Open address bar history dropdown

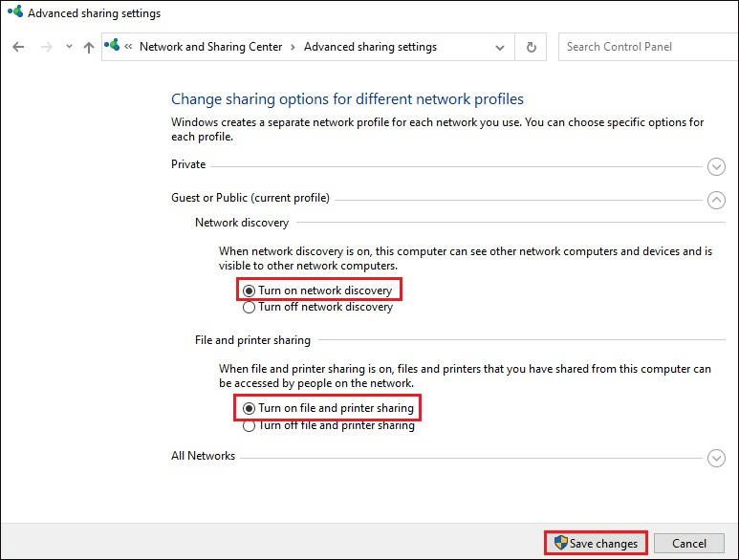[x=500, y=47]
